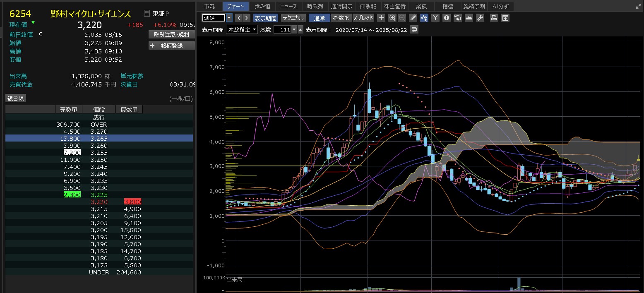Open the 業績 tab
644x293 pixels.
[x=421, y=6]
